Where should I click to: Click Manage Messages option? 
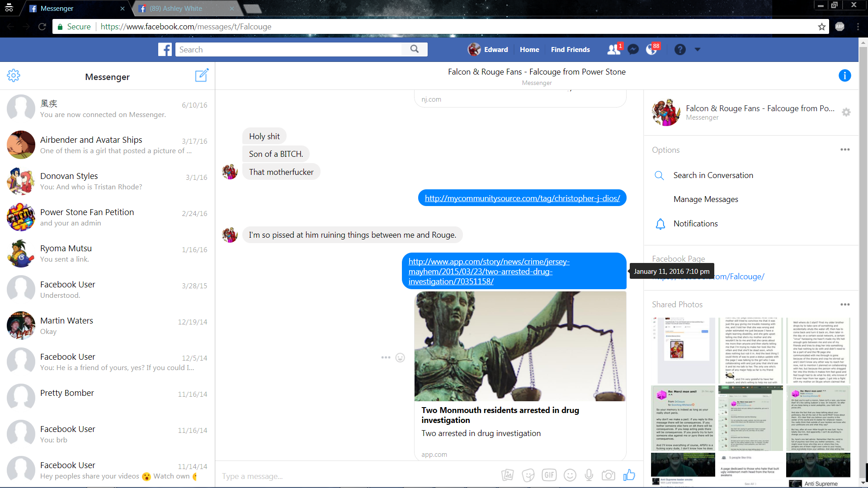point(706,199)
